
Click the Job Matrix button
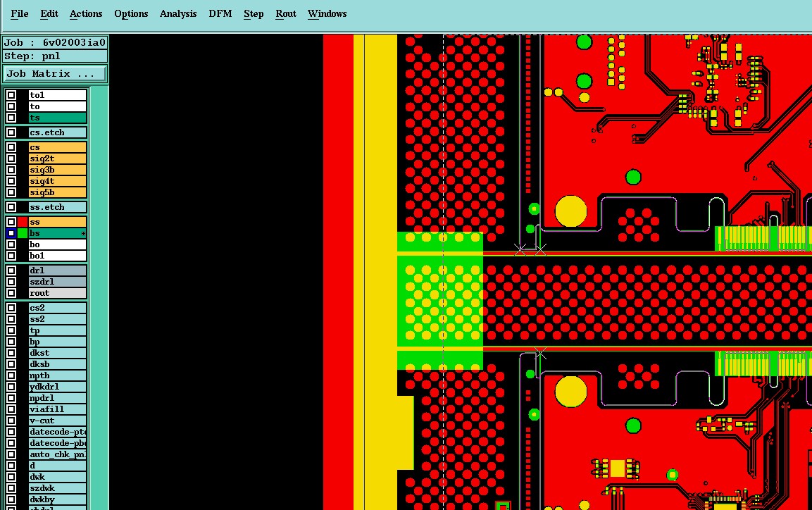54,73
